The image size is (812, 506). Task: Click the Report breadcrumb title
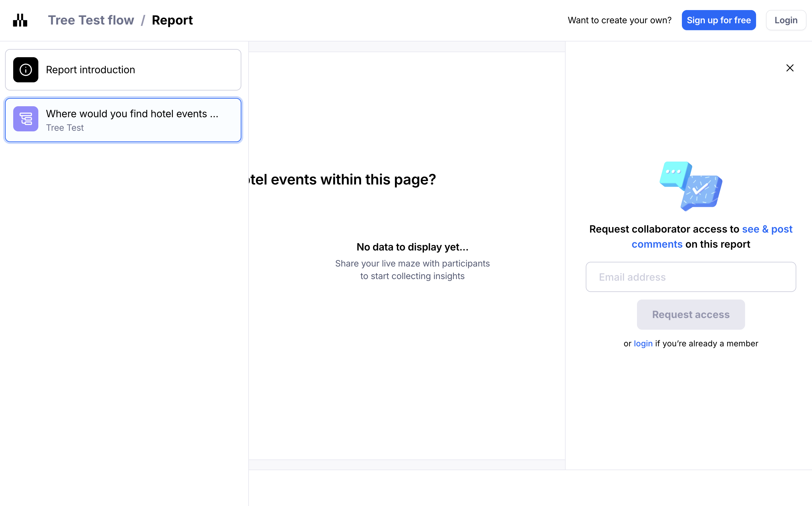172,20
